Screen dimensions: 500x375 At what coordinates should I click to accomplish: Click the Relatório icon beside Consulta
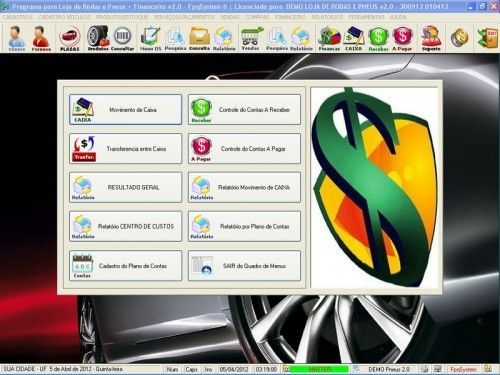coord(224,38)
